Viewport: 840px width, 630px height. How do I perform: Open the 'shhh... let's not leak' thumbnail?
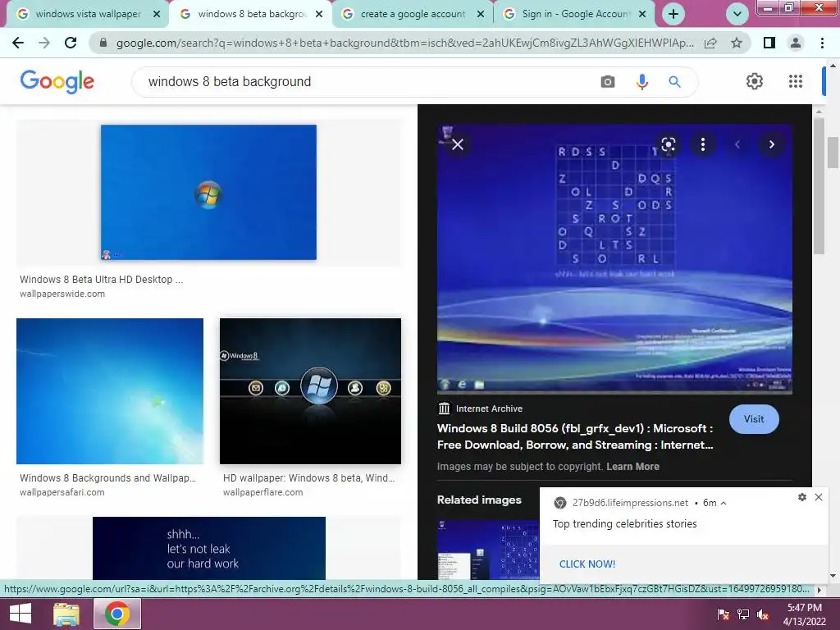pos(209,548)
